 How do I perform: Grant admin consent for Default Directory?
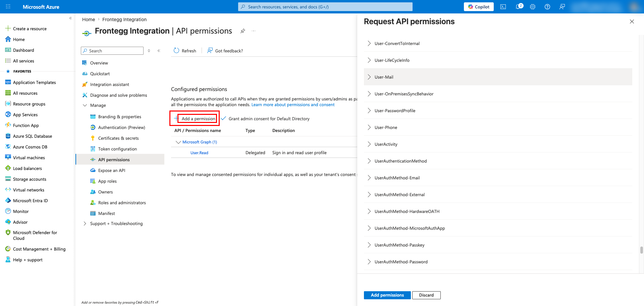(265, 119)
